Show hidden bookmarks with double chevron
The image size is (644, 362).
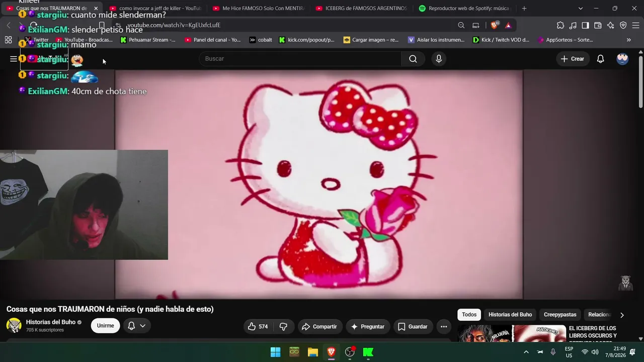[x=628, y=40]
